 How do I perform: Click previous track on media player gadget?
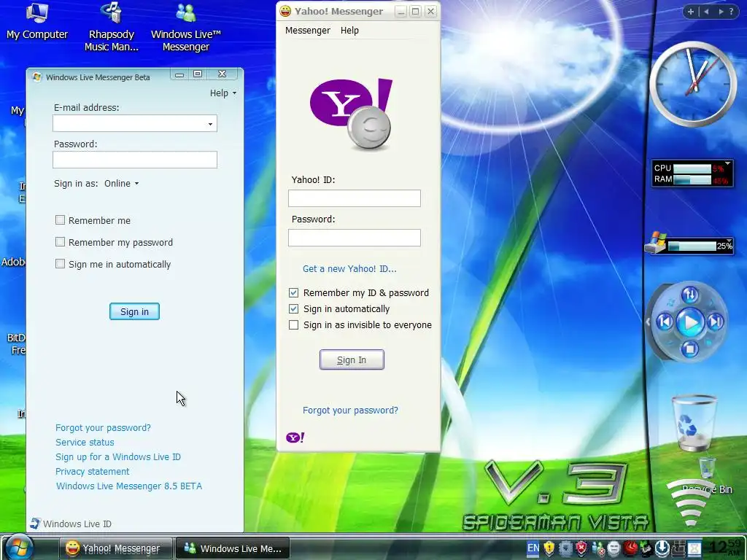click(665, 322)
